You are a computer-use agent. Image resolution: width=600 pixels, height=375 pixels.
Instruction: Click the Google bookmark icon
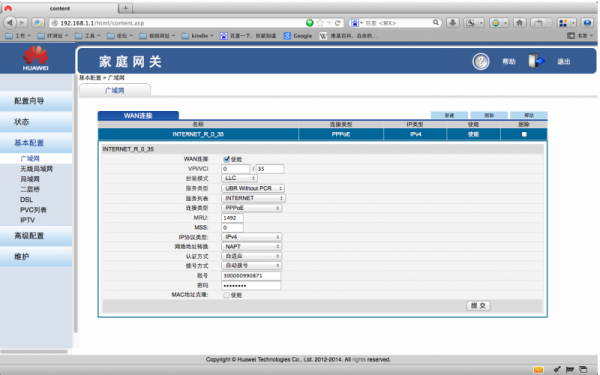coord(287,36)
